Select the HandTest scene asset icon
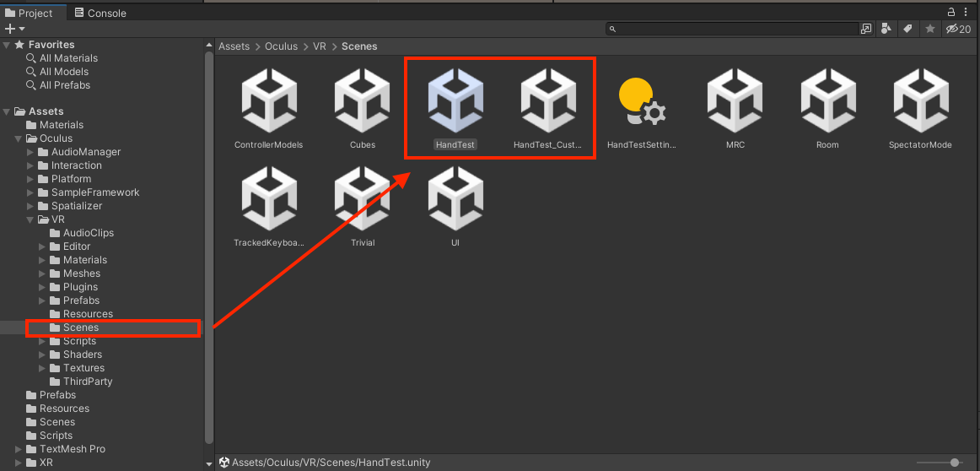Screen dimensions: 980x471 pos(455,101)
